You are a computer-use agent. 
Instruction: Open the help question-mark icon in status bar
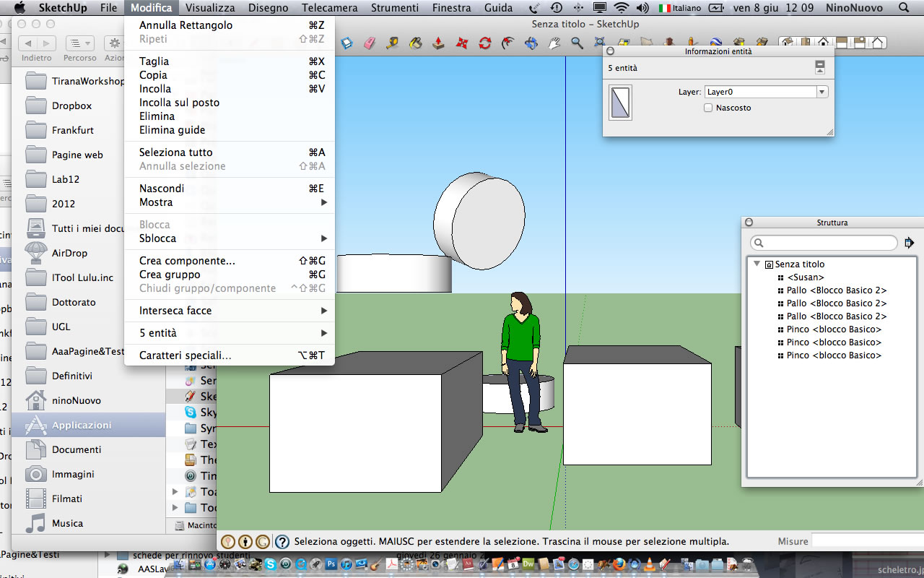tap(282, 541)
